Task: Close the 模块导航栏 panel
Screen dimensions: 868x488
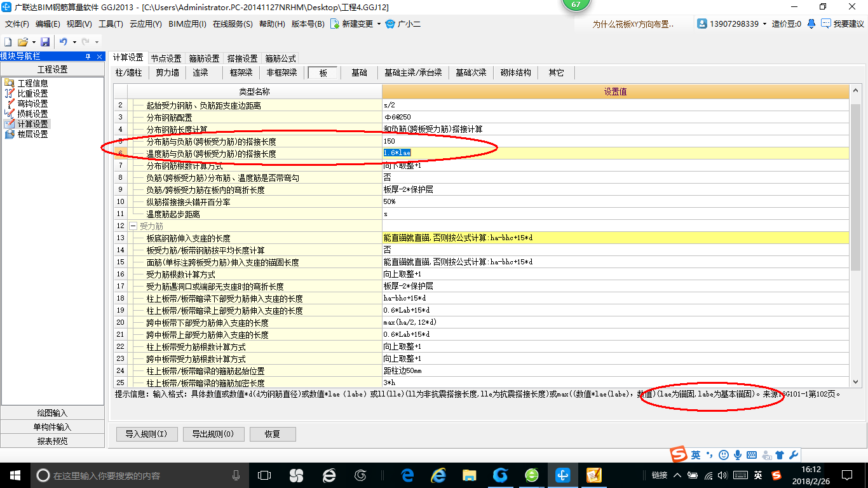Action: tap(100, 56)
